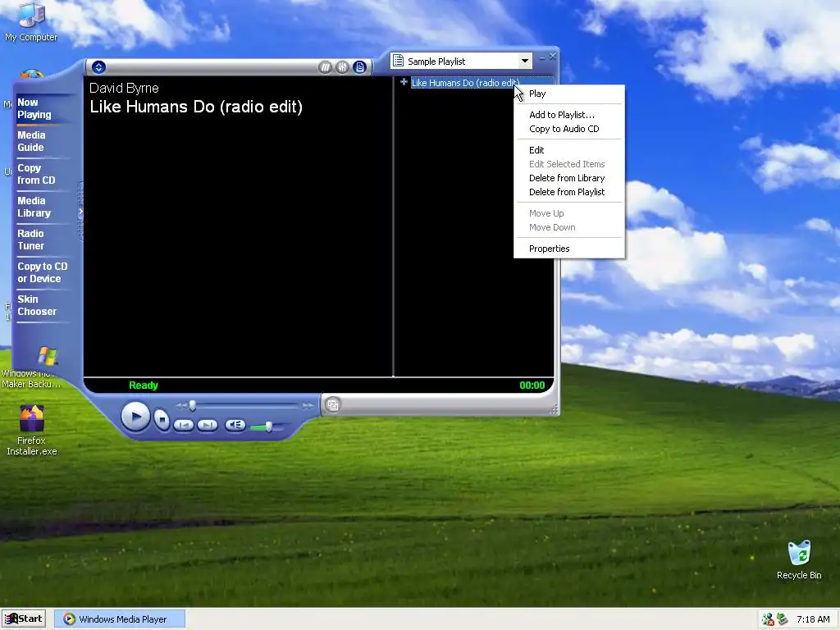Click the system tray clock
Image resolution: width=840 pixels, height=630 pixels.
[x=813, y=619]
